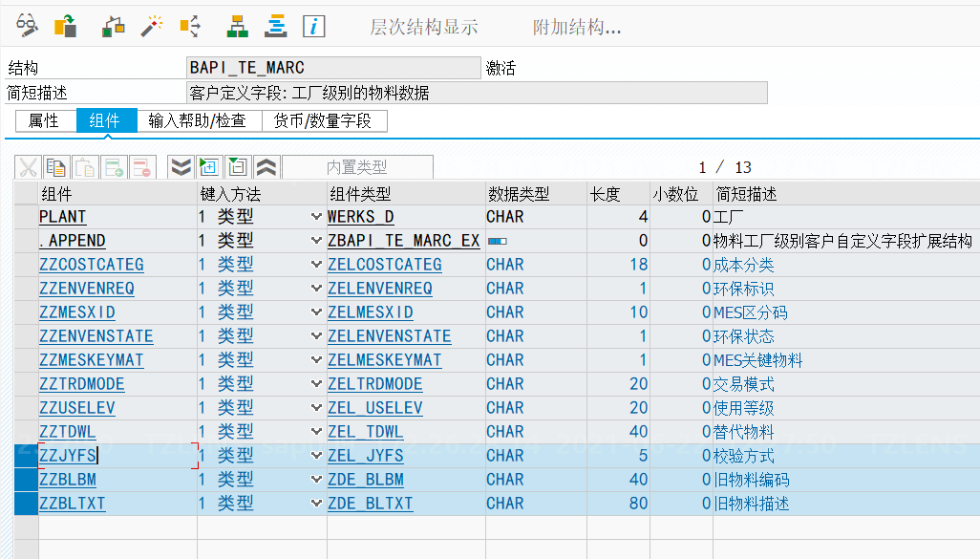Click the double down-chevron icon
The image size is (980, 559).
point(180,166)
